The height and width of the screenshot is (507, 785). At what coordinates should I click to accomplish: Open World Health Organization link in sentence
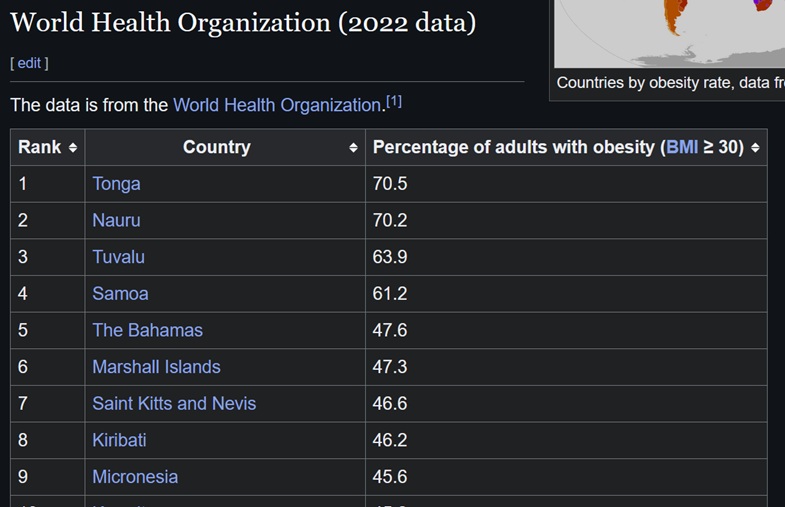277,105
